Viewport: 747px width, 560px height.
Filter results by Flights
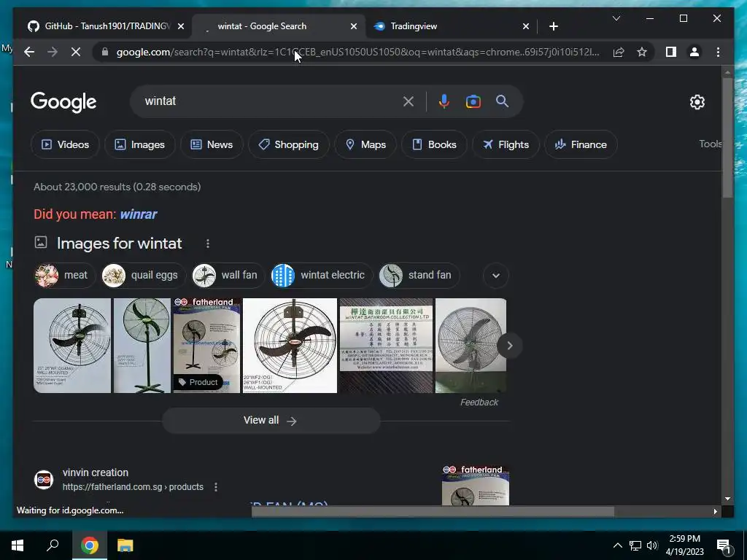coord(506,144)
